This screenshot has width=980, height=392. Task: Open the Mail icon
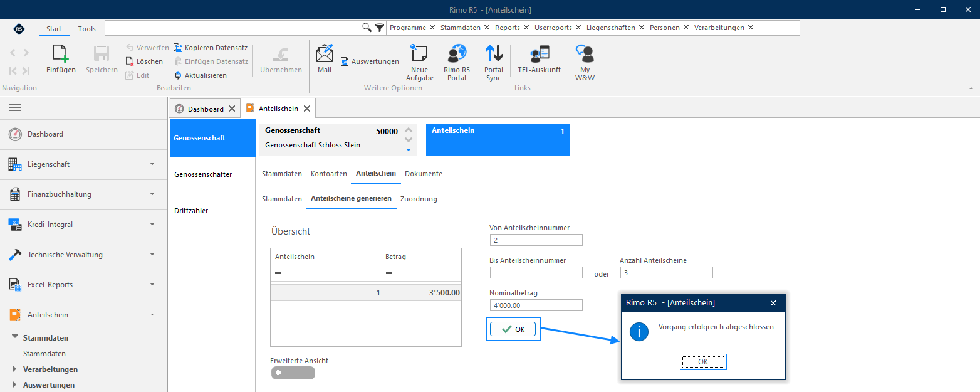325,59
